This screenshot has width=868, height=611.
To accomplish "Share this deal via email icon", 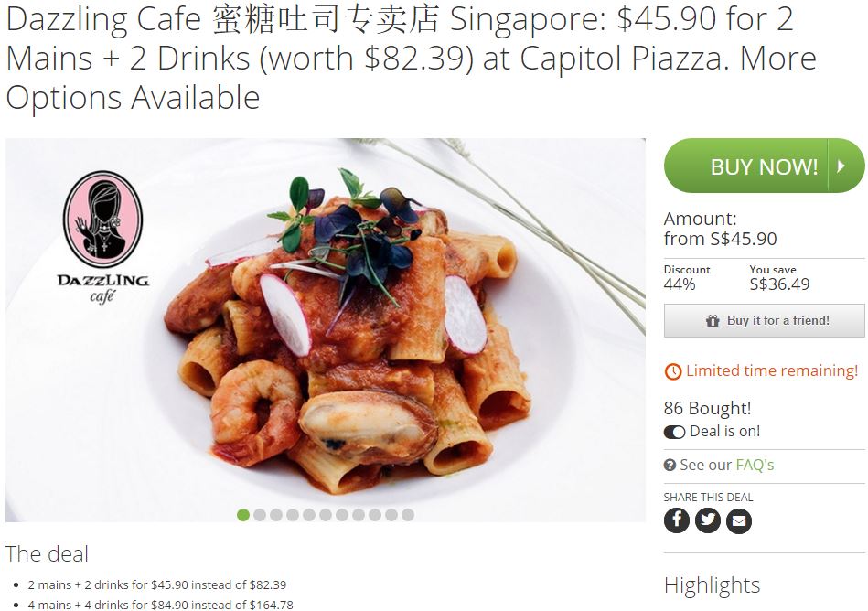I will pos(739,520).
